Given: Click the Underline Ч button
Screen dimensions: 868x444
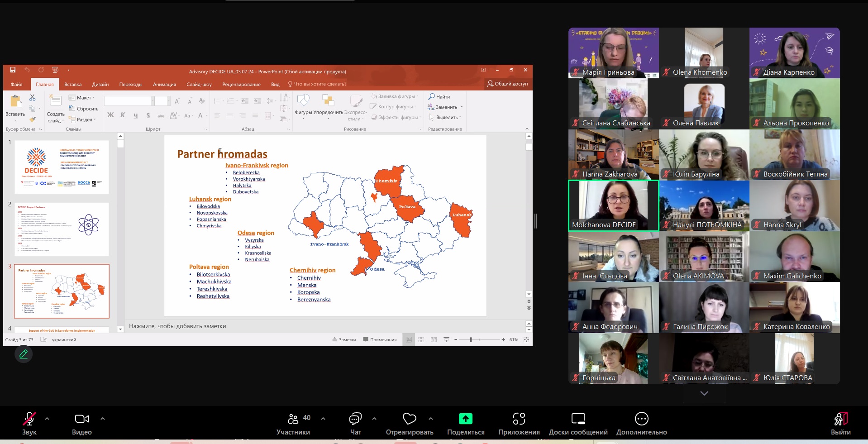Looking at the screenshot, I should [x=135, y=115].
